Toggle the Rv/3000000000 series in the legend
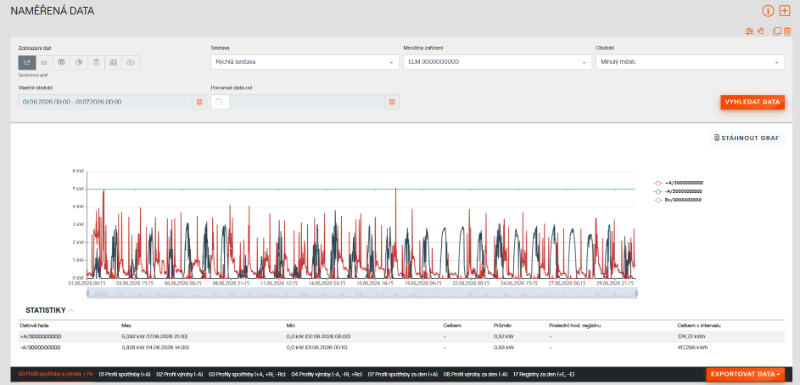 click(678, 200)
